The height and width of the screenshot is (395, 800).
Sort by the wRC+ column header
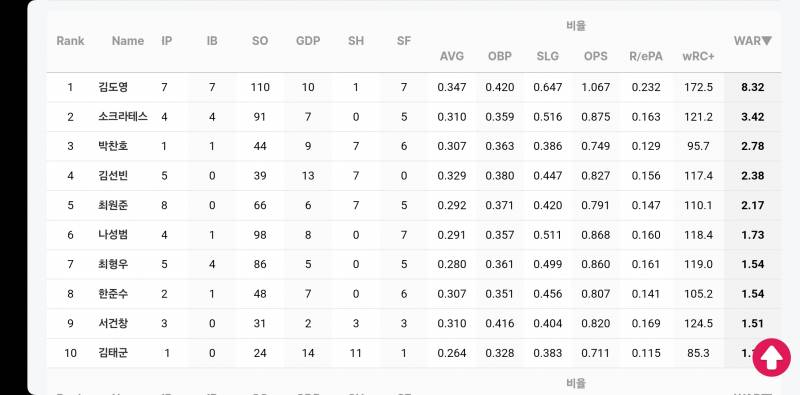click(698, 56)
